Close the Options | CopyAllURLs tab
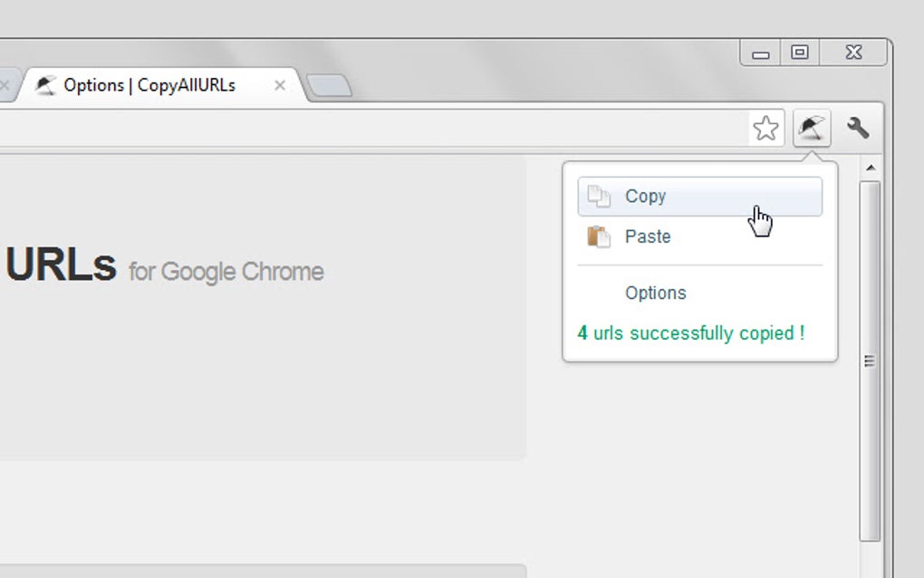 (280, 85)
